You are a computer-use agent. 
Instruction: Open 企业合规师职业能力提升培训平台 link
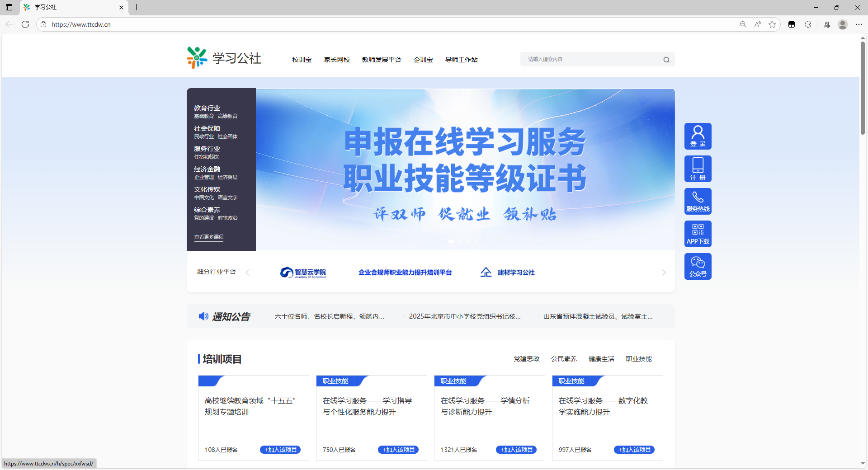[405, 273]
